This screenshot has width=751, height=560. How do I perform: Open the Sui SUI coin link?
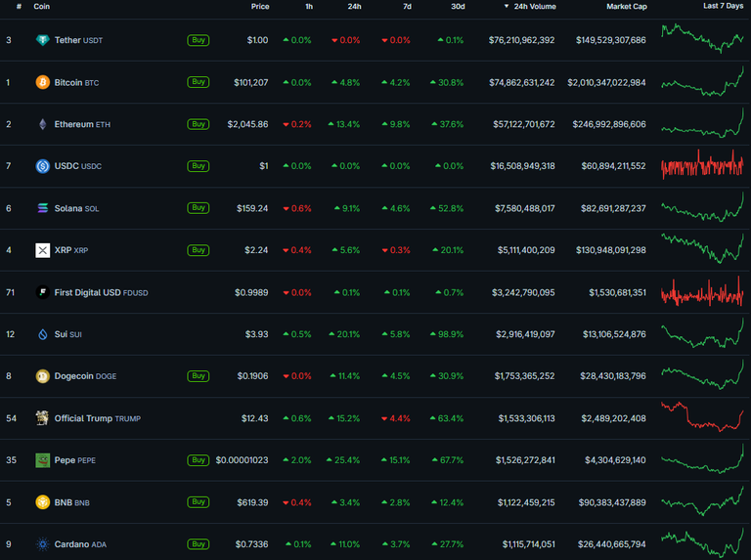pyautogui.click(x=68, y=334)
